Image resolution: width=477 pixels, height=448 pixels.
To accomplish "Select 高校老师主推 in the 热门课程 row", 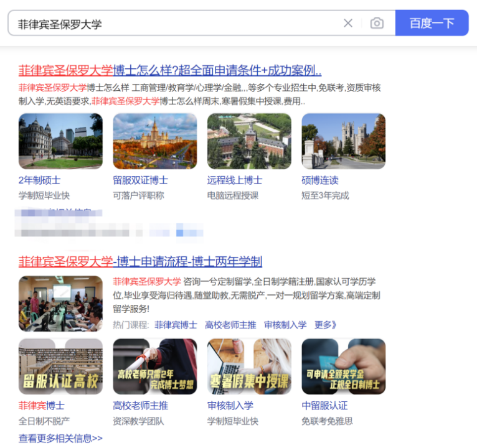I will (x=230, y=325).
